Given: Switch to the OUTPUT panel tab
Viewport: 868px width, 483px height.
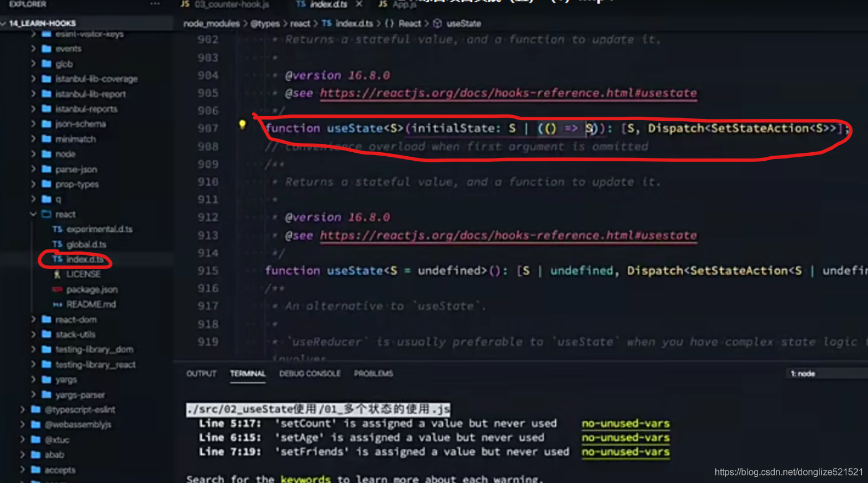Looking at the screenshot, I should pyautogui.click(x=201, y=374).
